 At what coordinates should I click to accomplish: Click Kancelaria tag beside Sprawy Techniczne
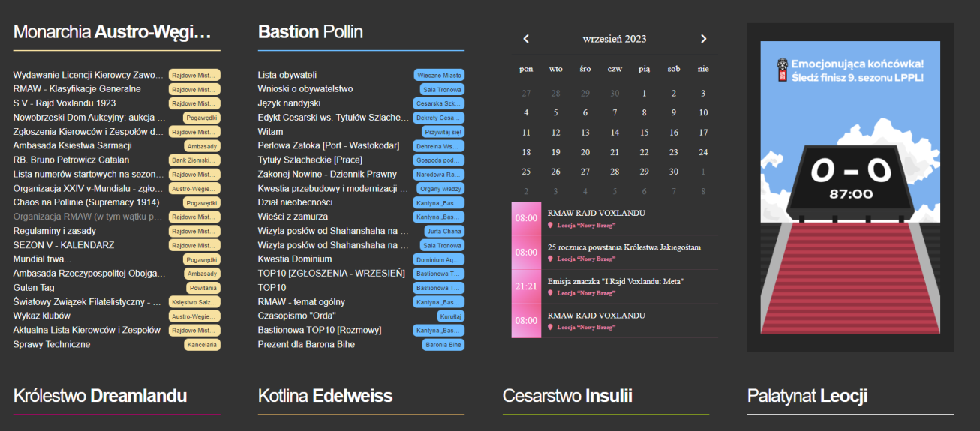click(x=202, y=345)
